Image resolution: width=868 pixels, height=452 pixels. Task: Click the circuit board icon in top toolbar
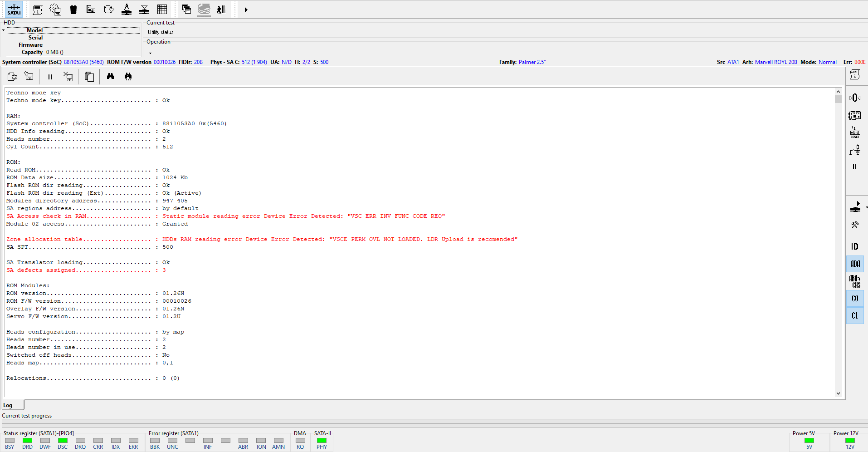coord(91,10)
